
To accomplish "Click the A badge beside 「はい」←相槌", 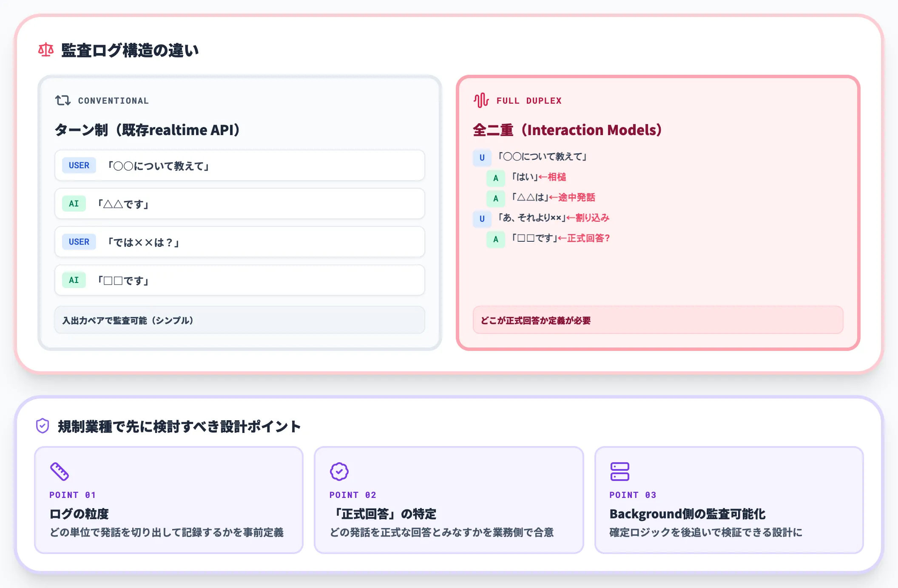I will pyautogui.click(x=496, y=178).
